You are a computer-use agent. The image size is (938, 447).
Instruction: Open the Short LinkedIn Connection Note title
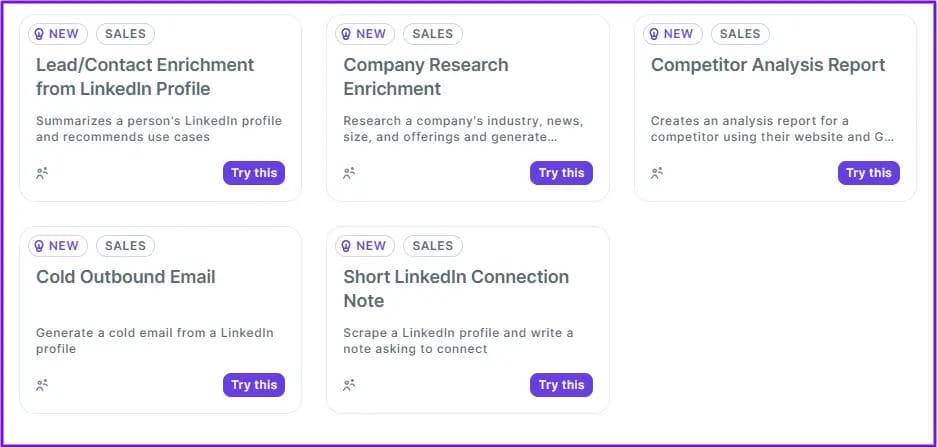coord(456,289)
